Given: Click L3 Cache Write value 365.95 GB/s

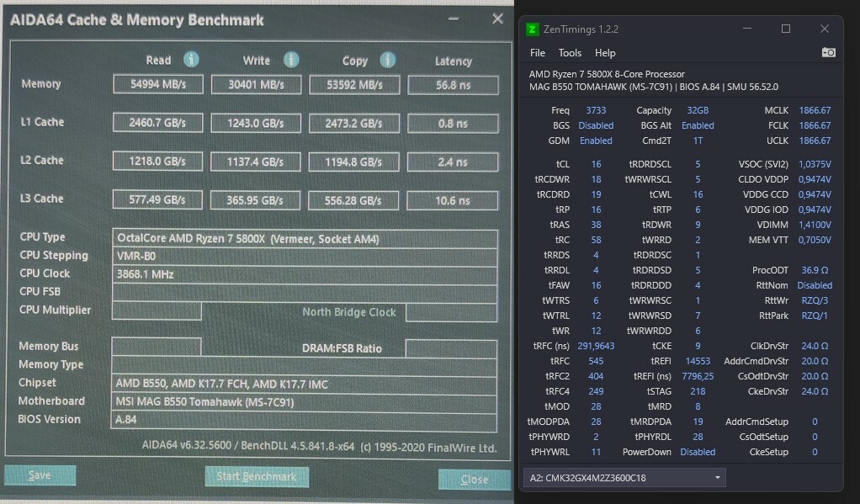Looking at the screenshot, I should click(255, 200).
